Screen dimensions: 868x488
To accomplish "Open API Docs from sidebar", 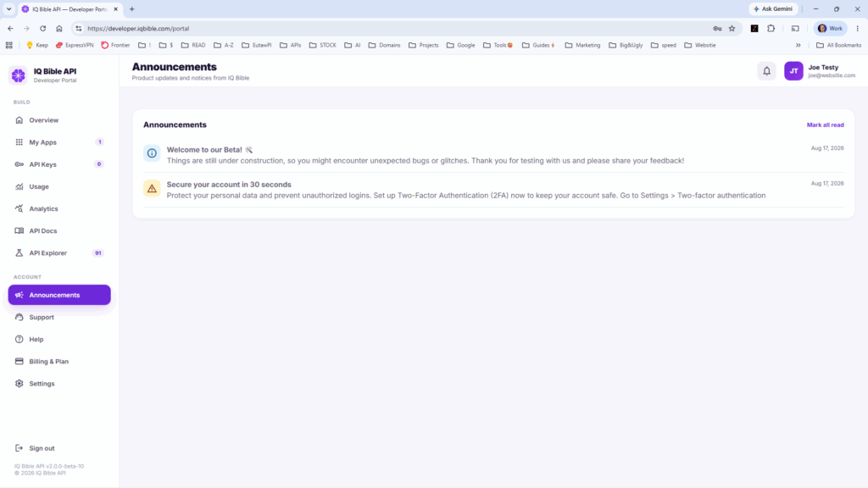I will (x=59, y=230).
